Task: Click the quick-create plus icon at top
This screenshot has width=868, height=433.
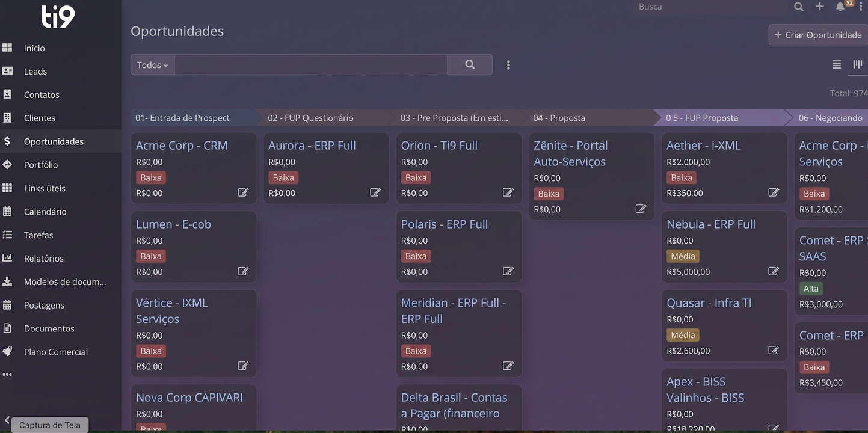Action: click(x=820, y=7)
